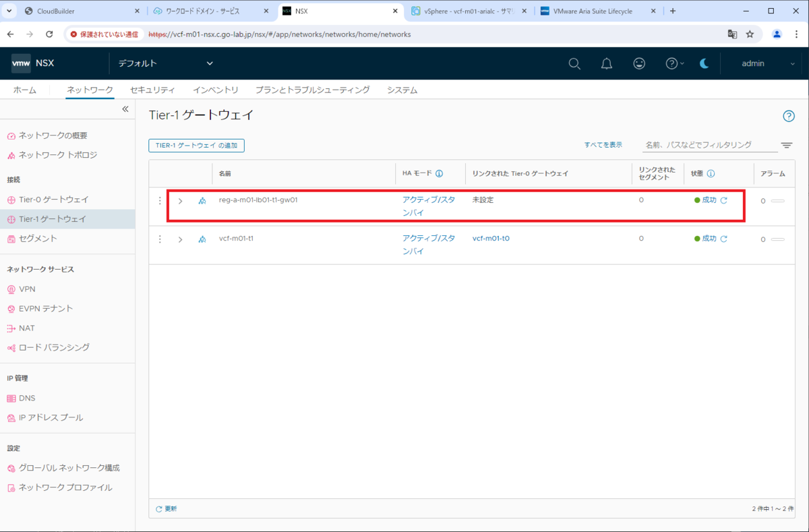Click the 更新 refresh button at bottom

tap(166, 509)
